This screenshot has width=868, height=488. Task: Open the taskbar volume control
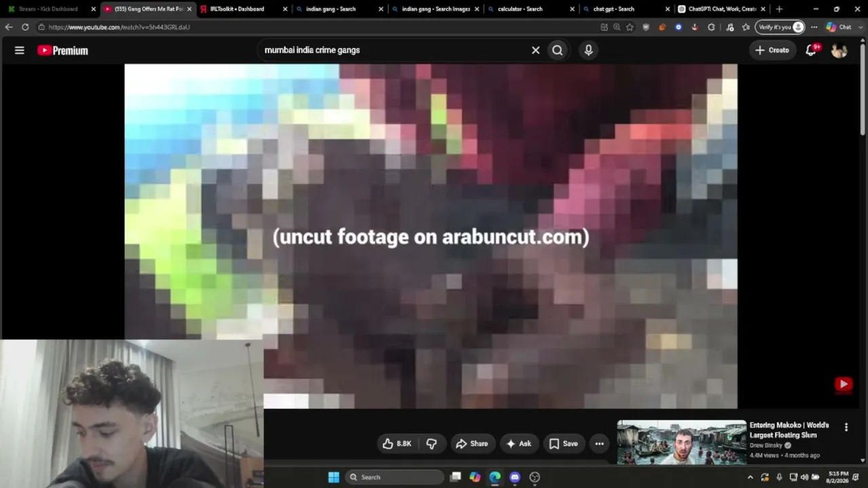point(804,477)
